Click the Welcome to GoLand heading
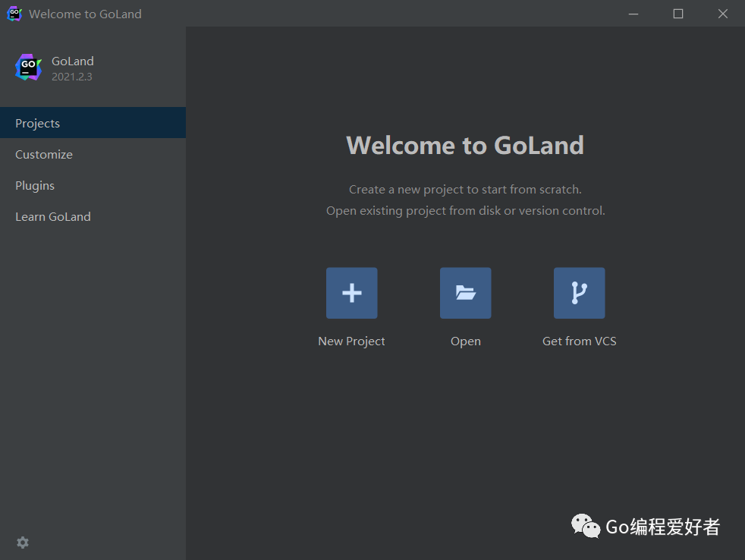 (465, 145)
